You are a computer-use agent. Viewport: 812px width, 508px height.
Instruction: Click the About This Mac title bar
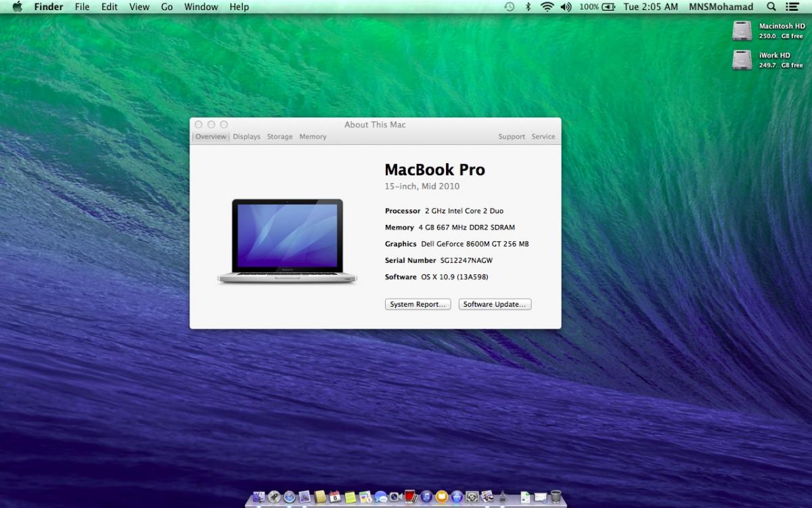pyautogui.click(x=375, y=125)
